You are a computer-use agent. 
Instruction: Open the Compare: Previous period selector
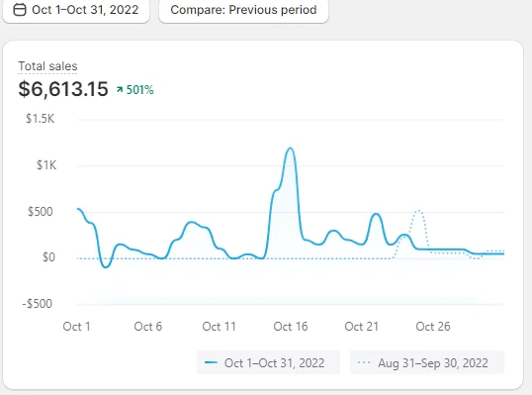tap(243, 10)
